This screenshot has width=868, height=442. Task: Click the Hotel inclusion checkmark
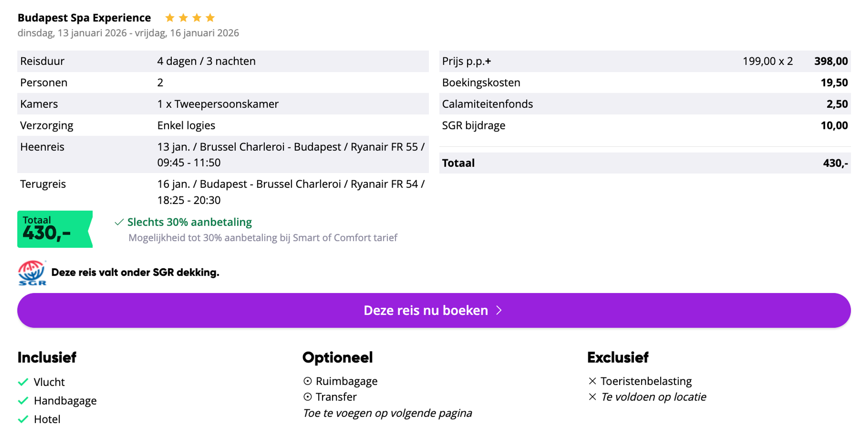click(23, 419)
